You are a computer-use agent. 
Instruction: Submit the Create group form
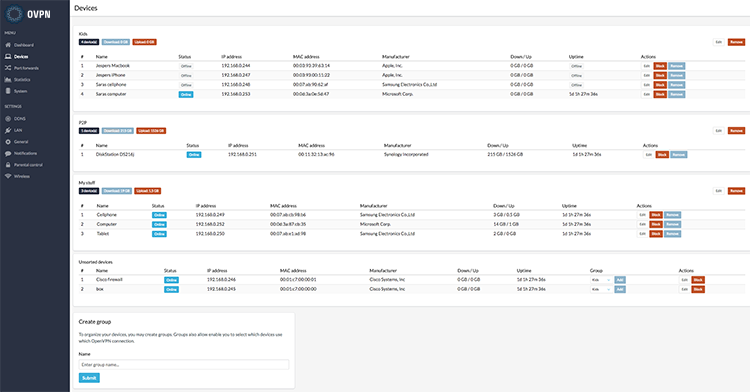[x=89, y=378]
